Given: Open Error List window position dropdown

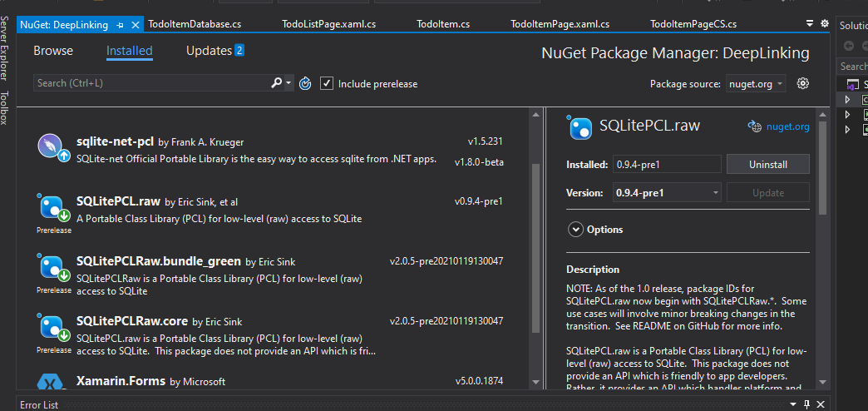Looking at the screenshot, I should [793, 404].
